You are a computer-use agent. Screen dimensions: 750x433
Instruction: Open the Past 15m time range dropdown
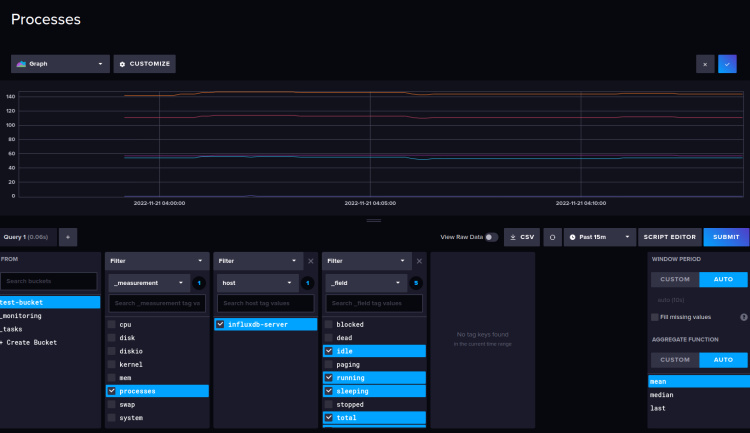tap(599, 237)
